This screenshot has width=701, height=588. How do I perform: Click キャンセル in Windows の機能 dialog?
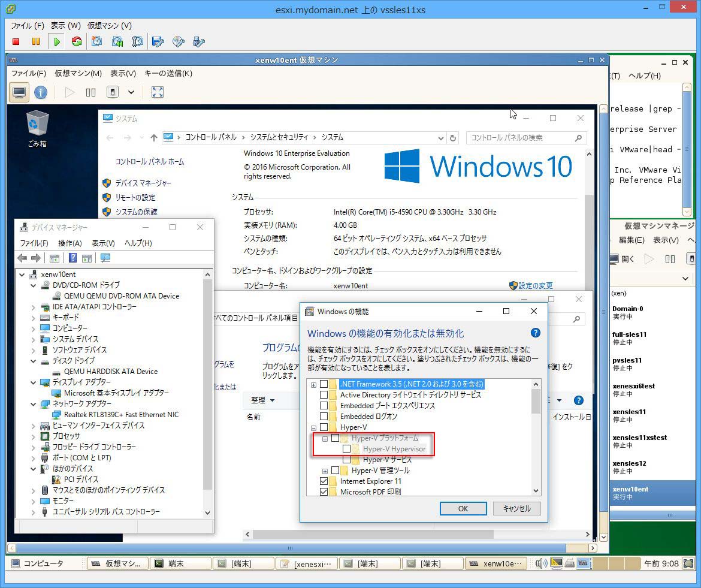point(517,508)
